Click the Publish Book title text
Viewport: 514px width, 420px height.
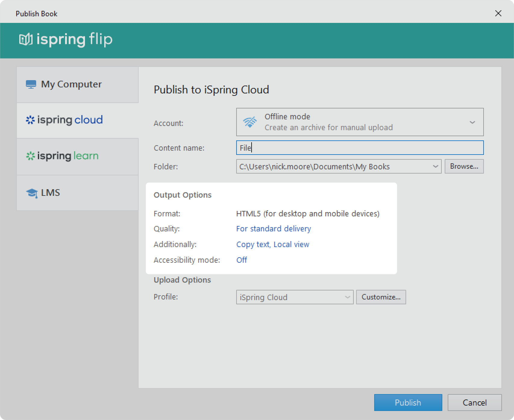pyautogui.click(x=36, y=14)
